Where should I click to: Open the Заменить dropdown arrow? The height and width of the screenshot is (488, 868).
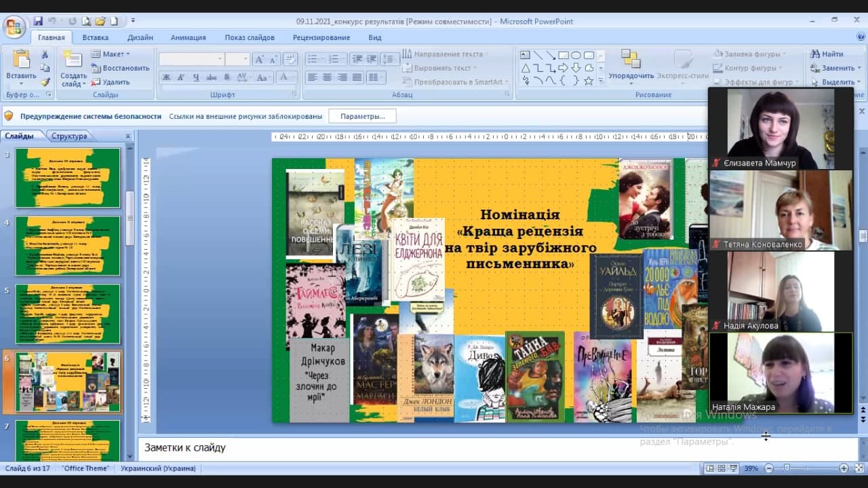coord(861,68)
